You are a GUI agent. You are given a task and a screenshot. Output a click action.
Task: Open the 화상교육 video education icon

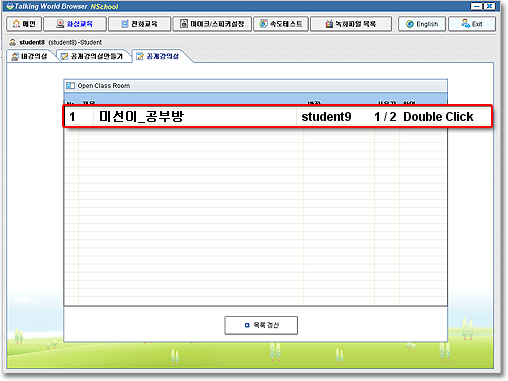coord(60,24)
